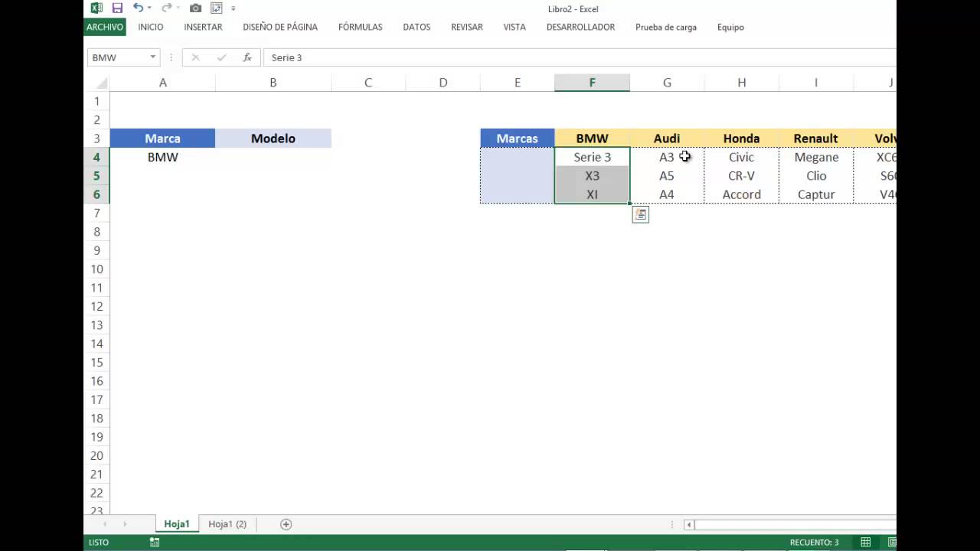This screenshot has height=551, width=980.
Task: Open the Insert Function fx dialog
Action: 247,57
